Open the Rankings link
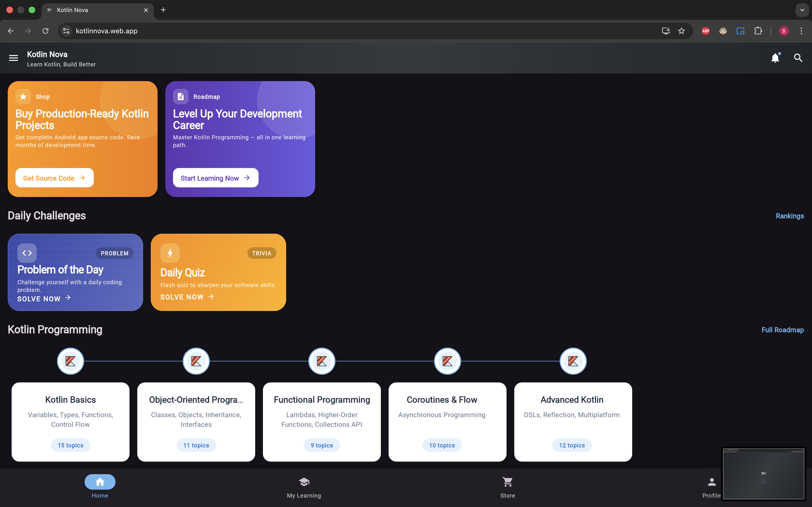The height and width of the screenshot is (507, 812). click(789, 216)
